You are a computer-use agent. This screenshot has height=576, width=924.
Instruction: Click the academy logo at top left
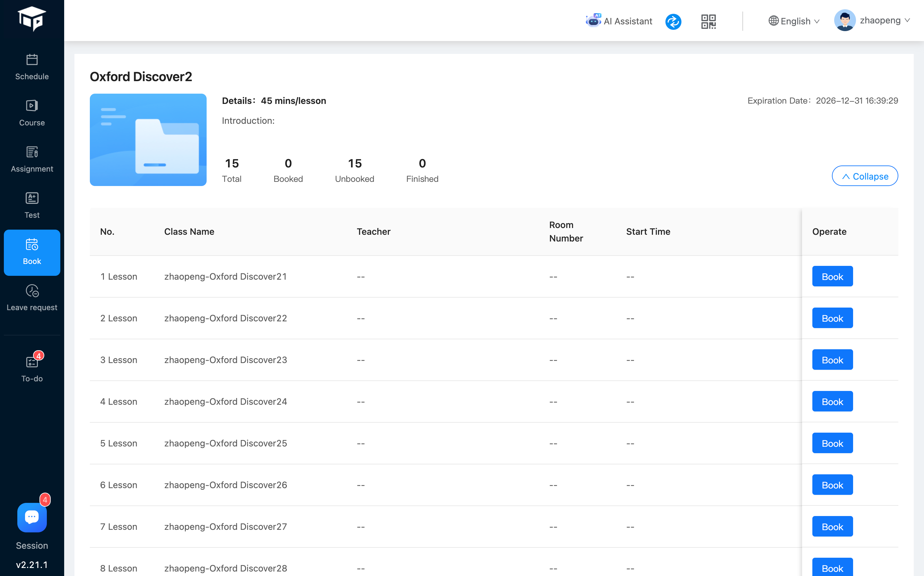(x=32, y=18)
